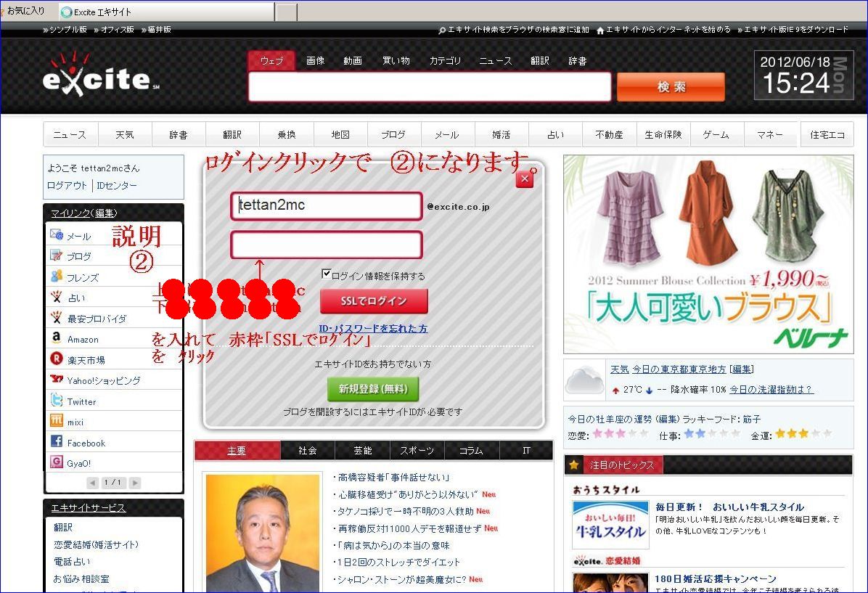The height and width of the screenshot is (593, 868).
Task: Open the Yahoo!ショッピング icon
Action: click(x=57, y=380)
